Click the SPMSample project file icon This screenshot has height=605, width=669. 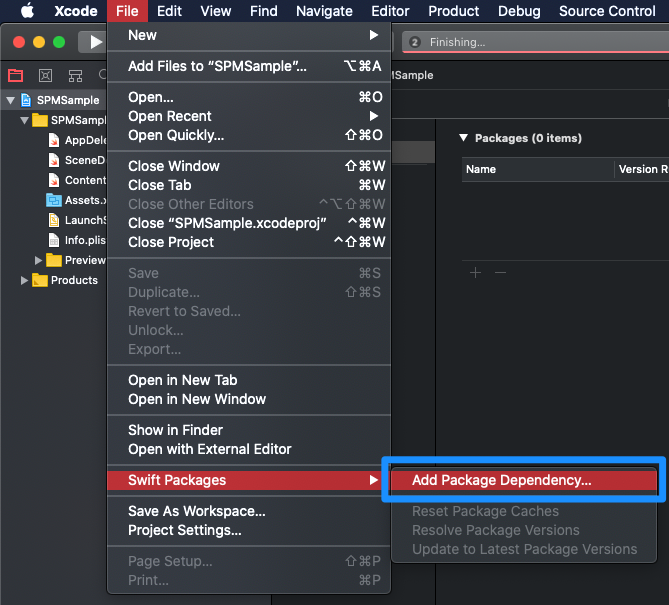[26, 100]
